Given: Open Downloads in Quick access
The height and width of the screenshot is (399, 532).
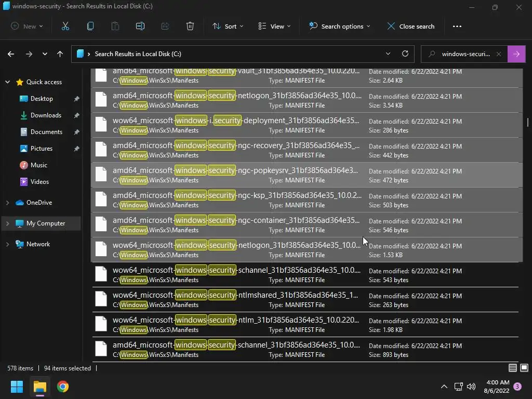Looking at the screenshot, I should [46, 115].
